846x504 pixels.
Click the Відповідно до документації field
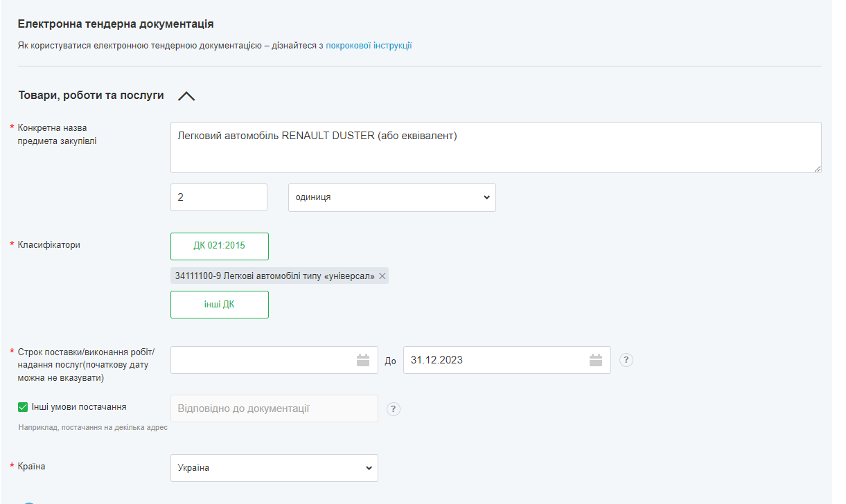point(274,408)
